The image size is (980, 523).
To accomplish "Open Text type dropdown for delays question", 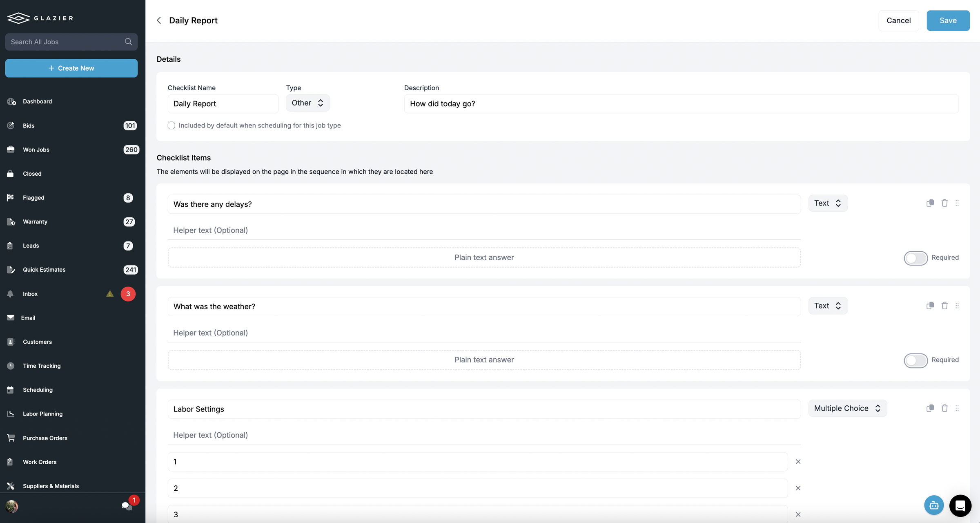I will 828,203.
